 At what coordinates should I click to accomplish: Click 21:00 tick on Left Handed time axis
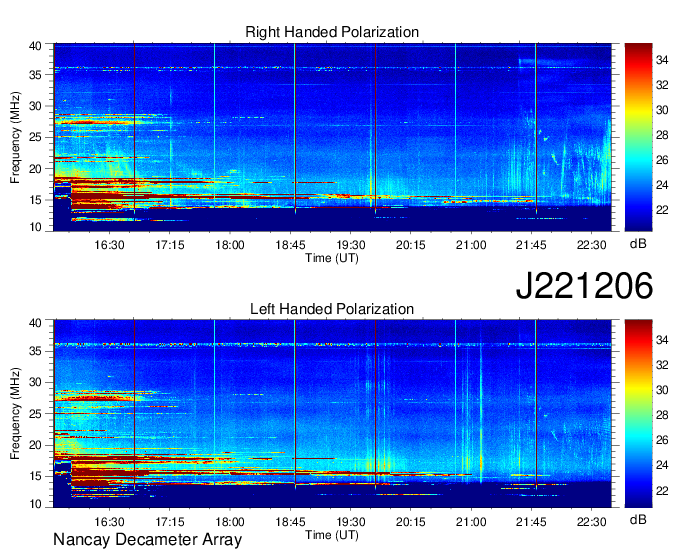[x=471, y=522]
